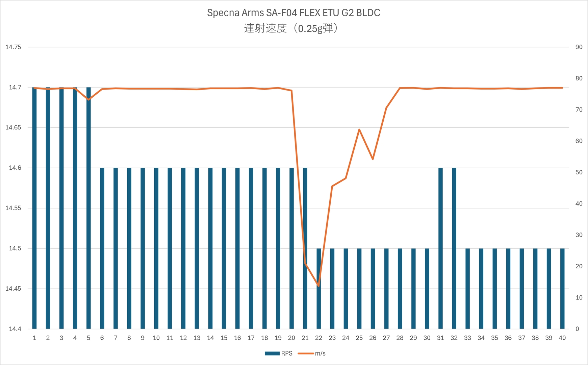
Task: Select the "40" label on the right m/s axis
Action: click(579, 203)
